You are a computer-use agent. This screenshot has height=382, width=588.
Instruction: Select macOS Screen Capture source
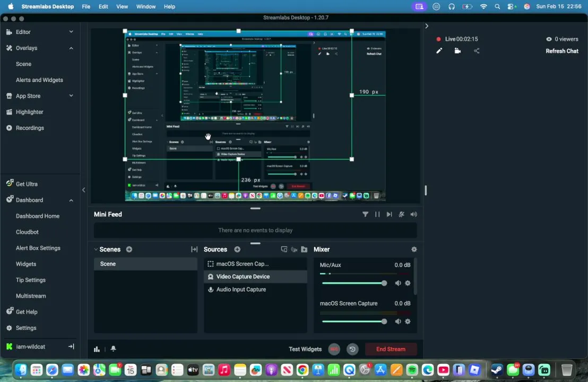(x=255, y=264)
